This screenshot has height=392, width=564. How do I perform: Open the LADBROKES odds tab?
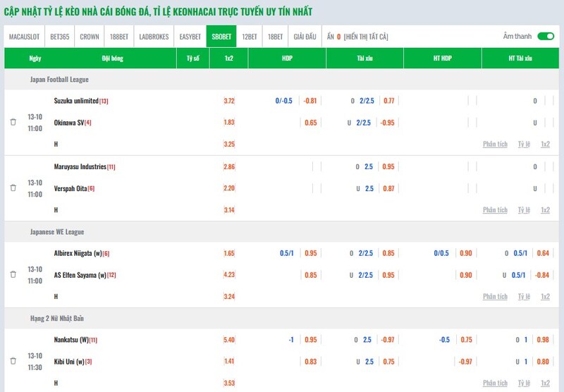(x=154, y=36)
